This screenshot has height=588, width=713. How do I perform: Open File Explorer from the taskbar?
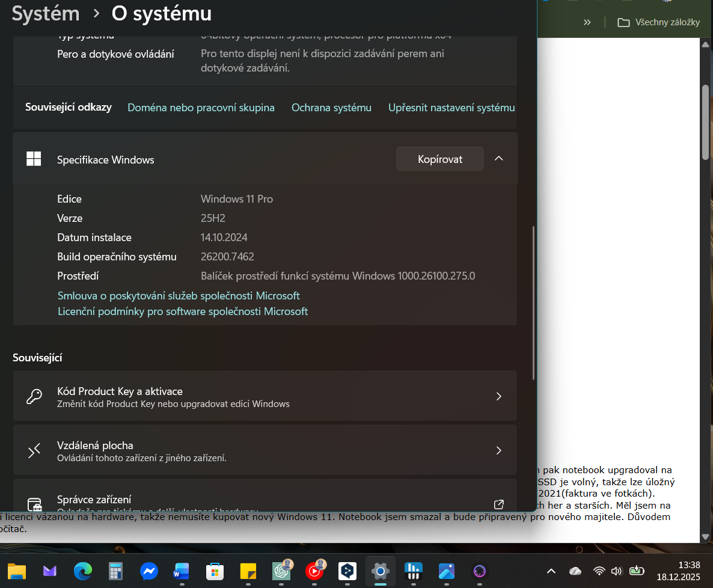[17, 571]
